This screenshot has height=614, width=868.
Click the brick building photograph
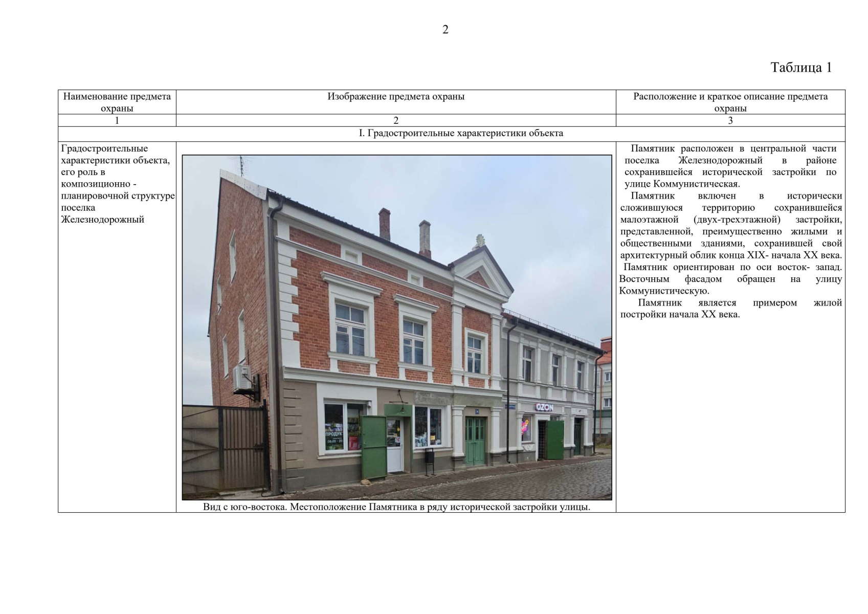(397, 327)
